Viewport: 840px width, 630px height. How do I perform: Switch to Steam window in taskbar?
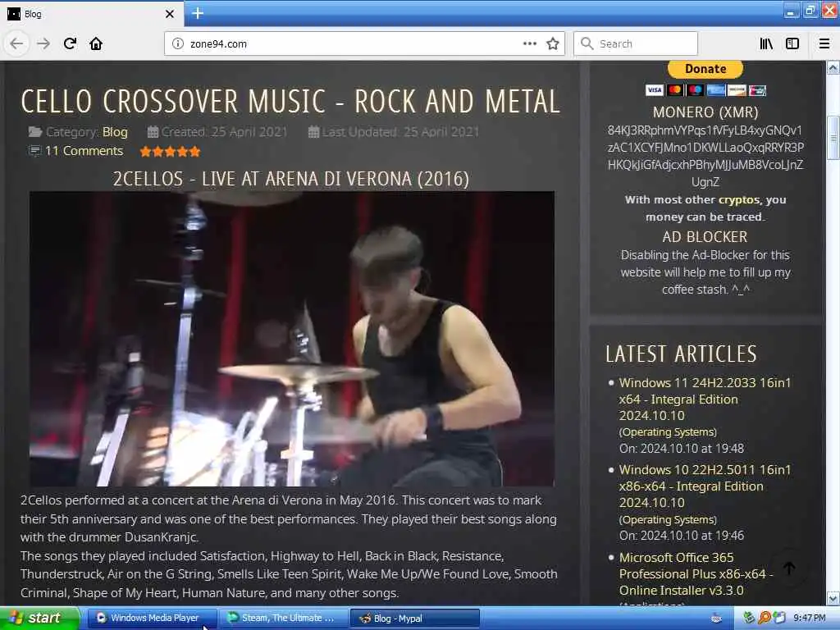283,619
